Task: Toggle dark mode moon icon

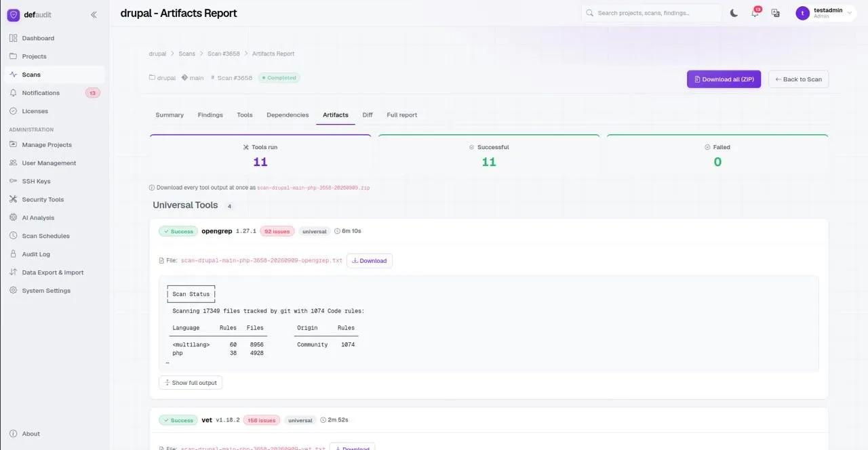Action: point(734,13)
